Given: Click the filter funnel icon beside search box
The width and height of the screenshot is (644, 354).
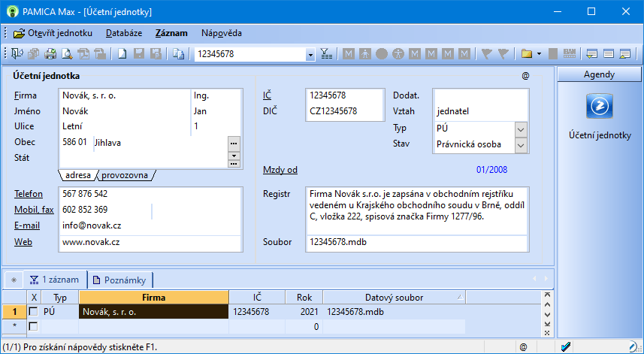Looking at the screenshot, I should [x=327, y=54].
